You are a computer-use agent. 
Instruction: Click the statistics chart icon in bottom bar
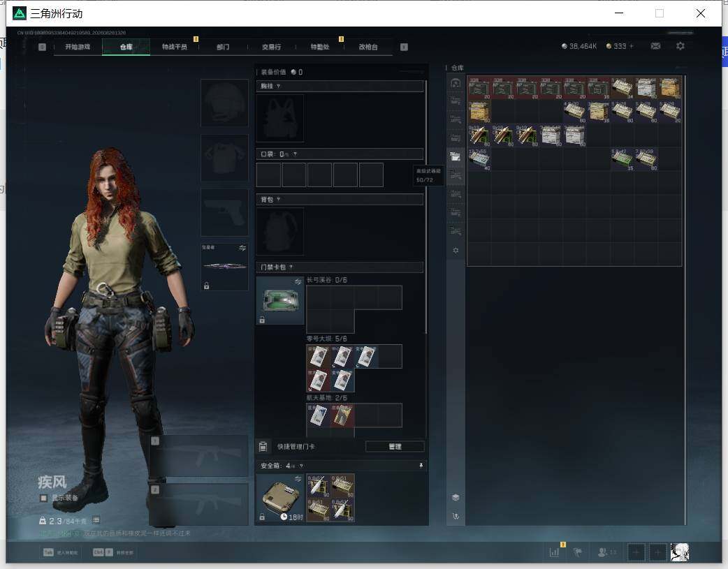[x=554, y=552]
